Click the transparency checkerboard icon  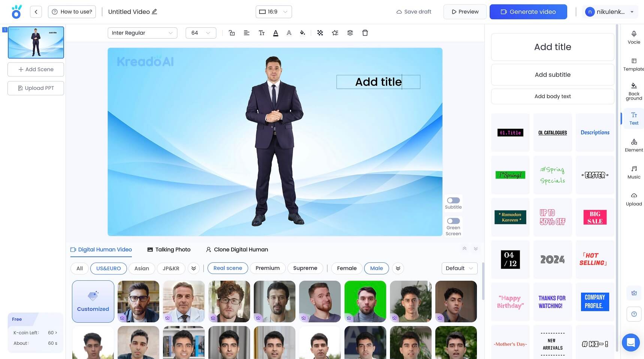tap(320, 33)
